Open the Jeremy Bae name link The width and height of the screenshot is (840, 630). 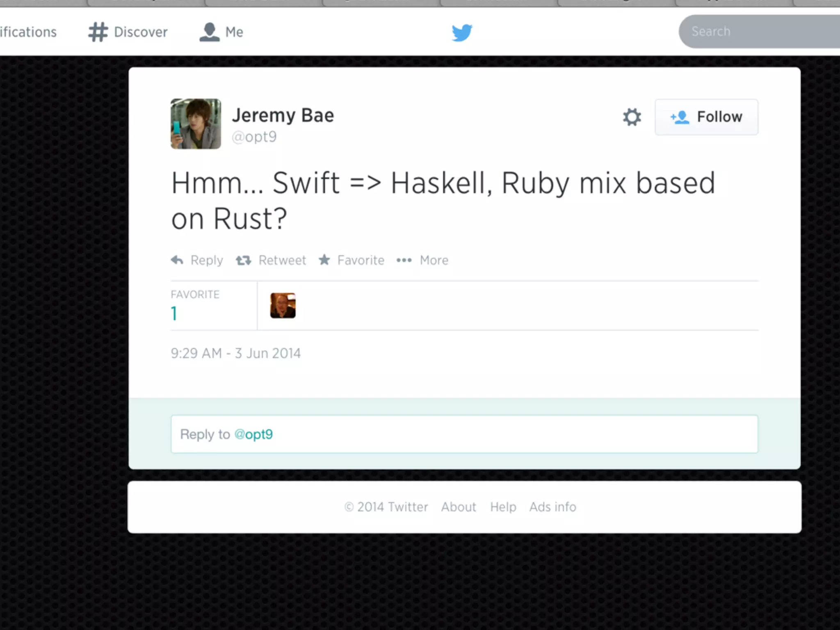coord(283,115)
